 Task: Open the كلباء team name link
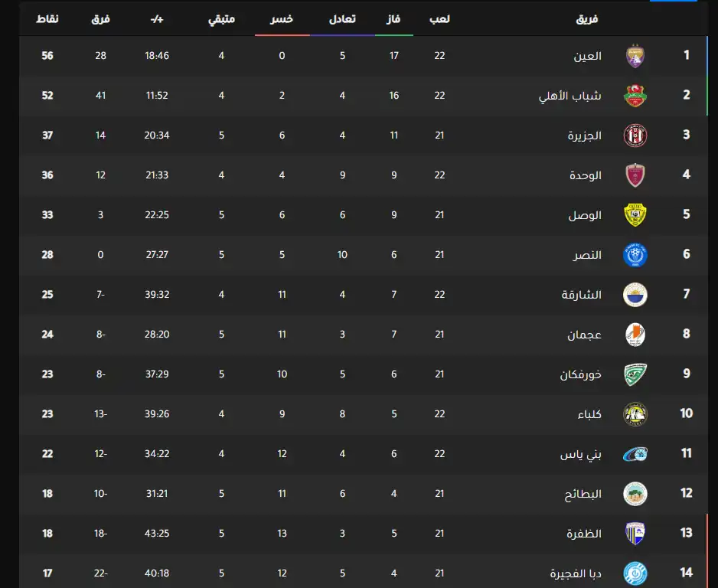click(589, 414)
